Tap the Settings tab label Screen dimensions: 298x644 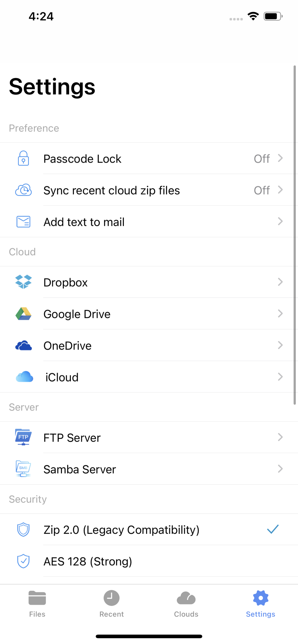pyautogui.click(x=261, y=614)
